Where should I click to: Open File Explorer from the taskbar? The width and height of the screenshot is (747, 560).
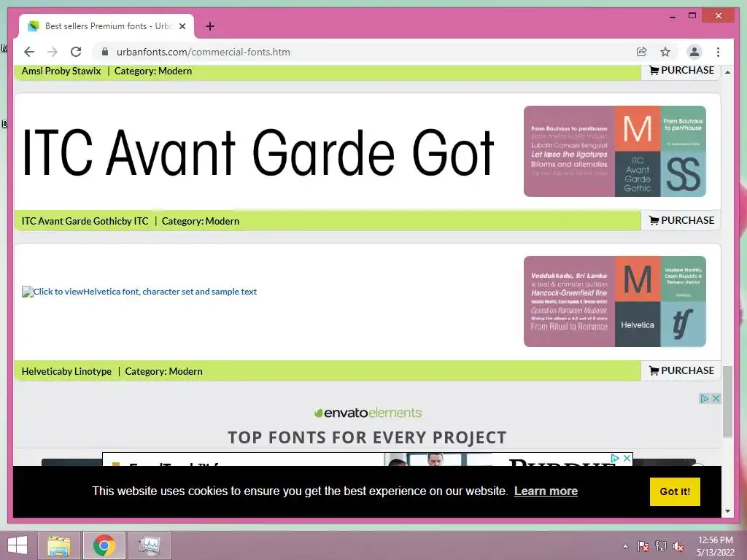click(59, 545)
